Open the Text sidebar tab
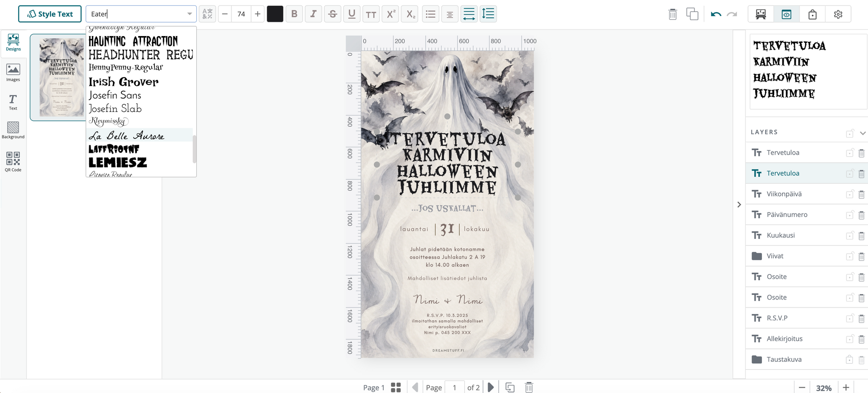This screenshot has height=393, width=868. [x=13, y=102]
